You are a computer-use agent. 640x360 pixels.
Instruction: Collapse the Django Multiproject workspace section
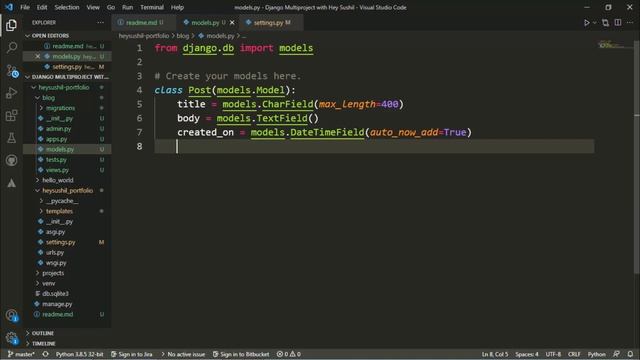[67, 77]
